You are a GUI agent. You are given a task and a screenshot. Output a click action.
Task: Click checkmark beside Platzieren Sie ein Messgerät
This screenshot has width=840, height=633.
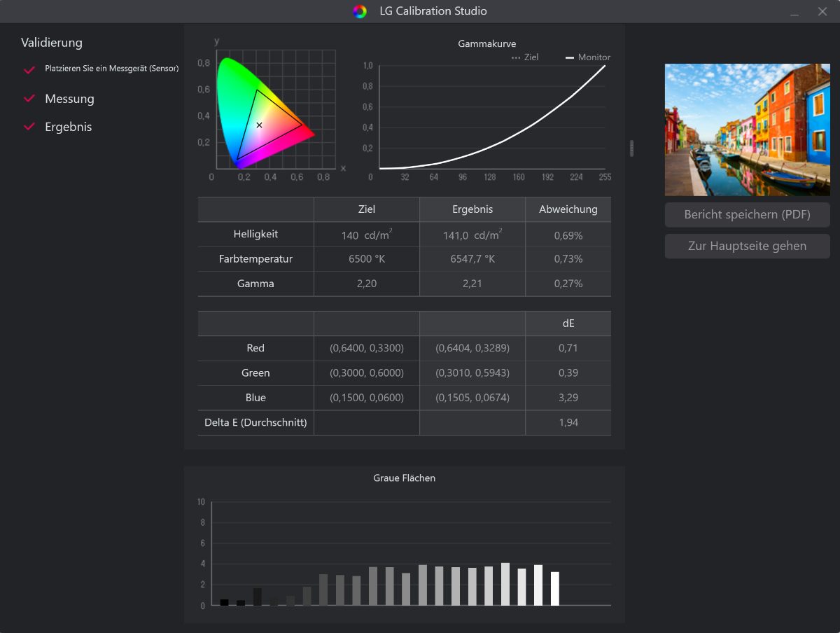(x=29, y=69)
